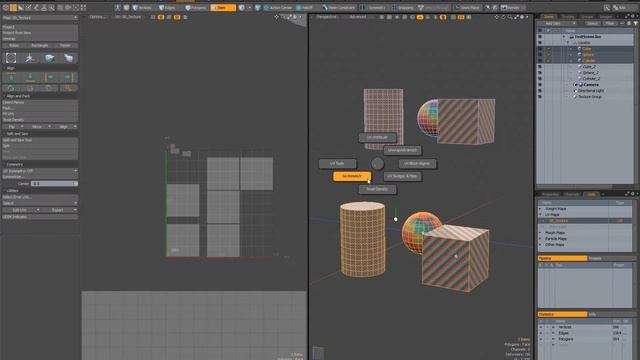This screenshot has height=360, width=640.
Task: Expand Morph Maps in Lists panel
Action: pos(540,233)
